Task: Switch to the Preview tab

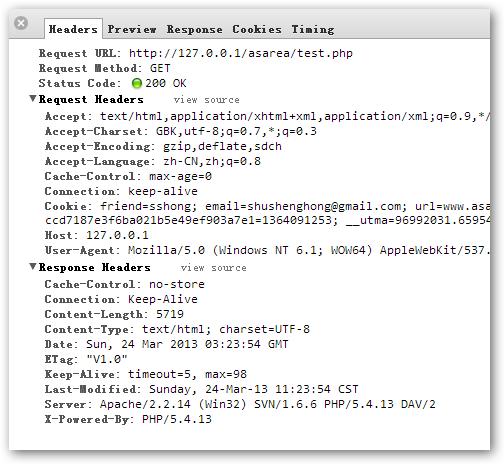Action: [x=132, y=29]
